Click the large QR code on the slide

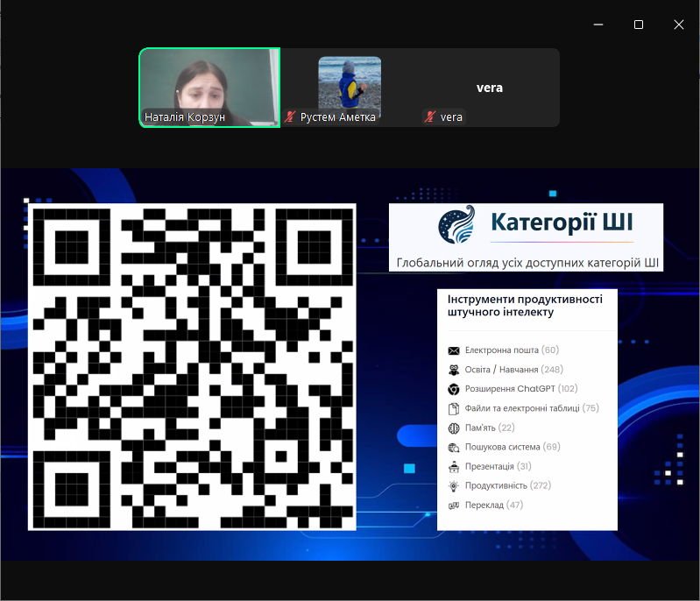click(x=192, y=366)
